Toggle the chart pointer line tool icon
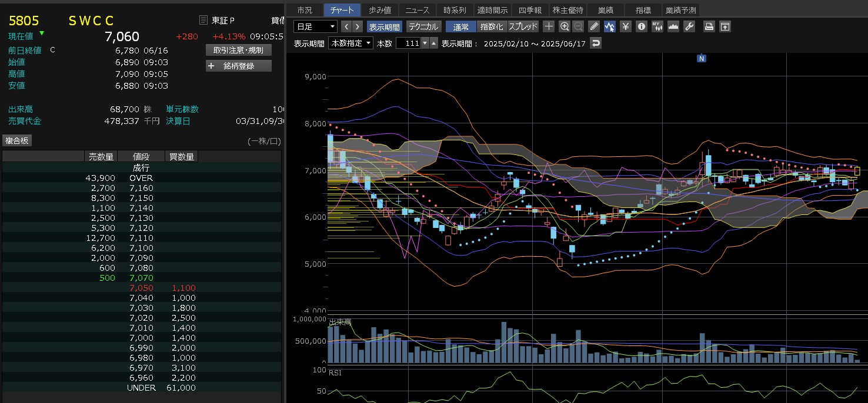868x403 pixels. pyautogui.click(x=610, y=26)
